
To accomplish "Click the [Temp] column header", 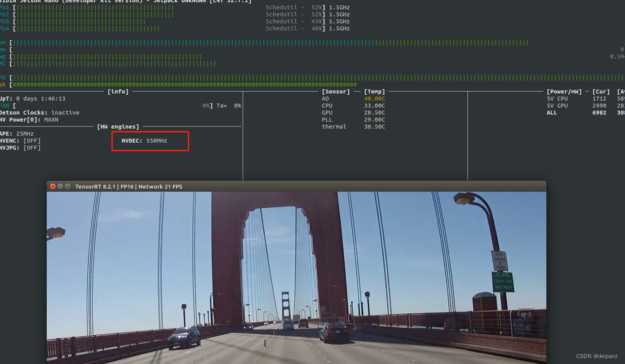I will click(x=375, y=92).
